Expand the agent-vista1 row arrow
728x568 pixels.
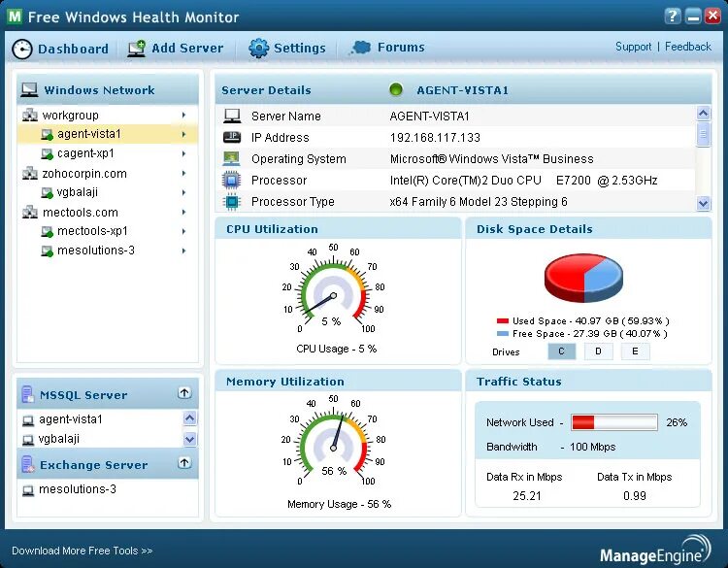coord(183,134)
